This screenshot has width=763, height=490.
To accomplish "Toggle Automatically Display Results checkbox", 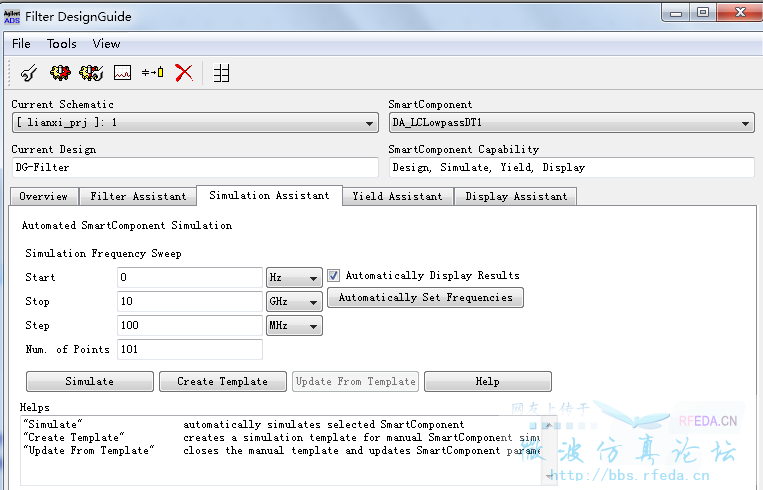I will click(333, 275).
